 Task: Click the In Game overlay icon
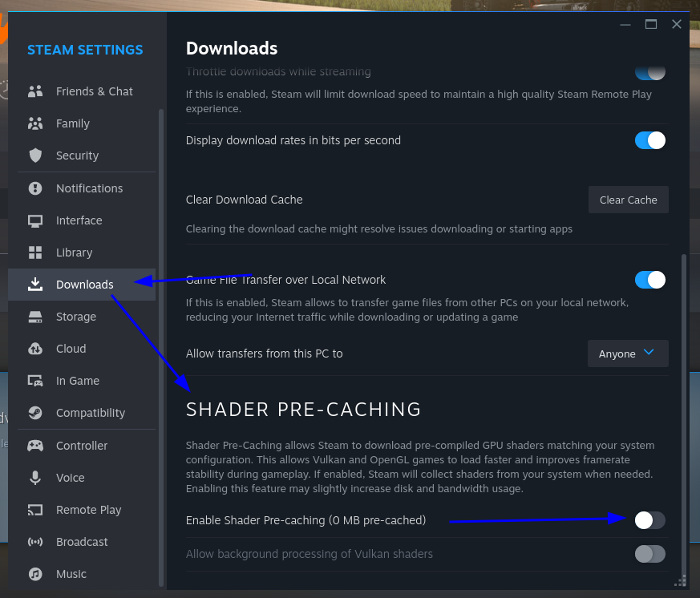click(x=35, y=381)
